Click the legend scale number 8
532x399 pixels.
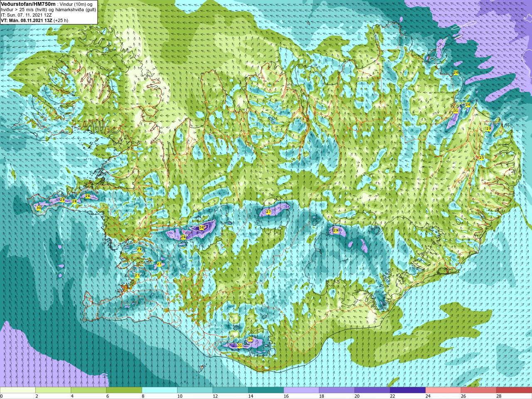pyautogui.click(x=143, y=396)
